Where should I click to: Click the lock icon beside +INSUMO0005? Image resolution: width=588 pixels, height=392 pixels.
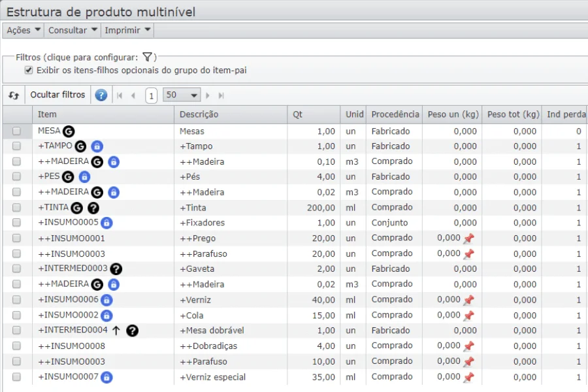pyautogui.click(x=107, y=223)
